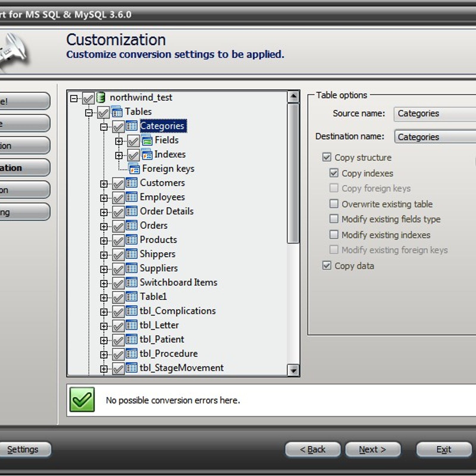
Task: Collapse the Tables node
Action: 89,113
